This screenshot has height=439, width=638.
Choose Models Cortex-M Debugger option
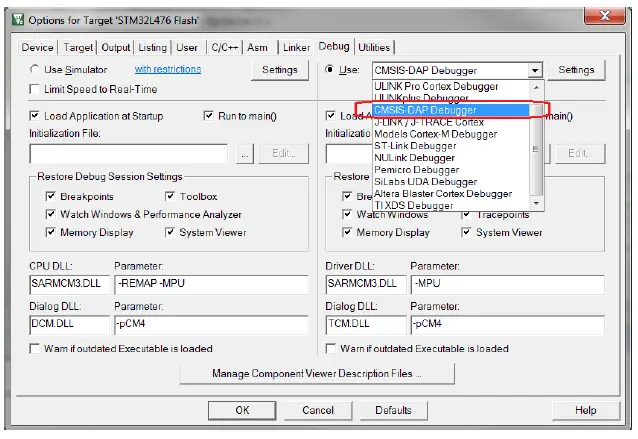451,134
